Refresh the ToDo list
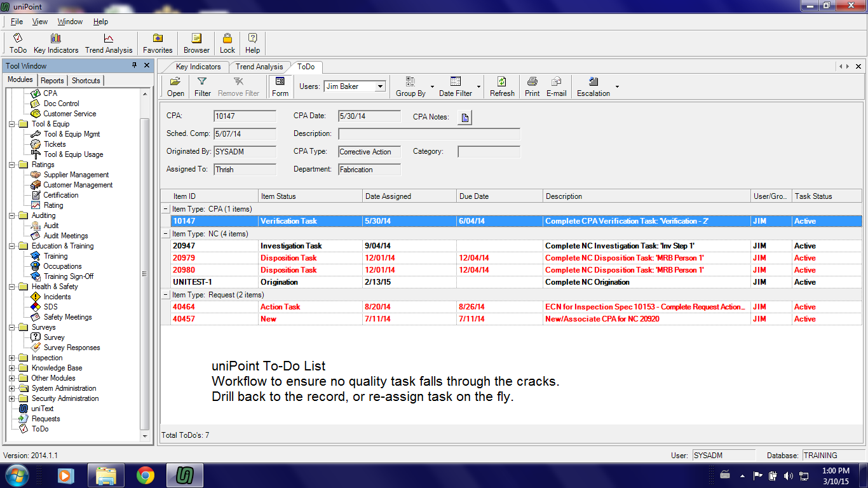This screenshot has height=488, width=868. 502,86
